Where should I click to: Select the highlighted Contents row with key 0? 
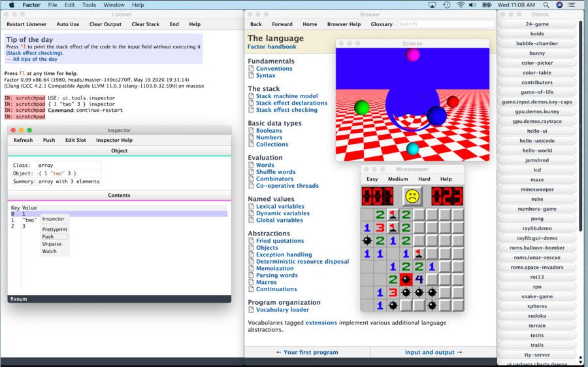coord(120,214)
